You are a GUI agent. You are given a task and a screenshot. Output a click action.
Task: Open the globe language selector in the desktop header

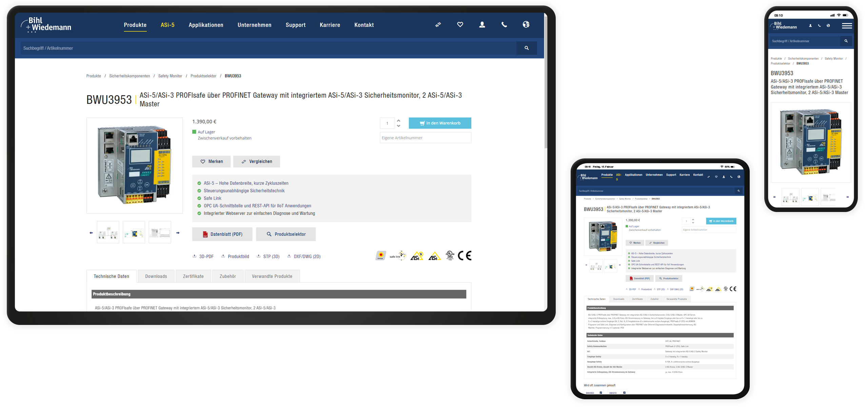[x=526, y=24]
